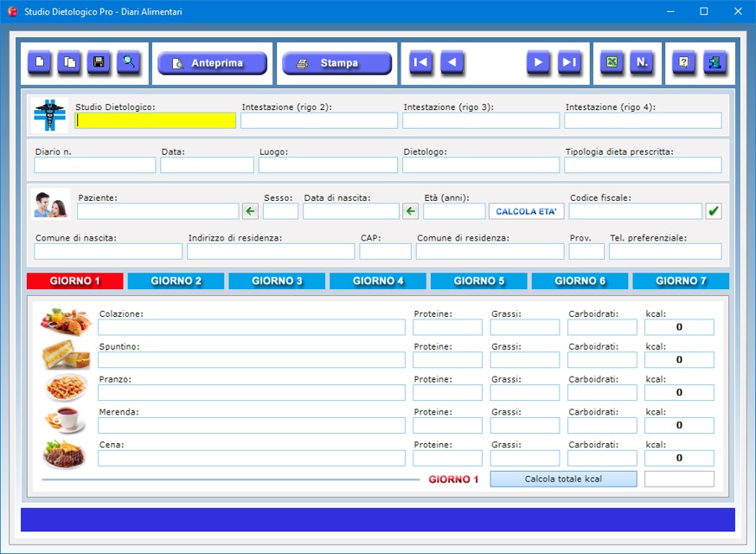The height and width of the screenshot is (554, 756).
Task: Focus the Comune di nascita field
Action: (108, 251)
